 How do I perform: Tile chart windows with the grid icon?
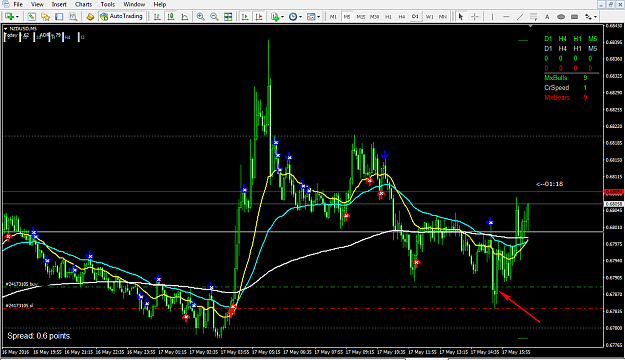click(x=228, y=17)
